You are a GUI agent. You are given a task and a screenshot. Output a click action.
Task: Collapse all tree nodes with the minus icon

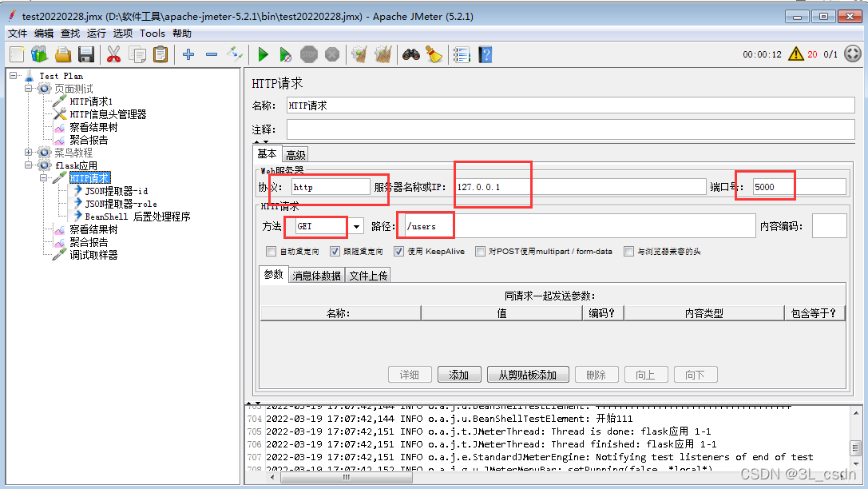(x=212, y=54)
